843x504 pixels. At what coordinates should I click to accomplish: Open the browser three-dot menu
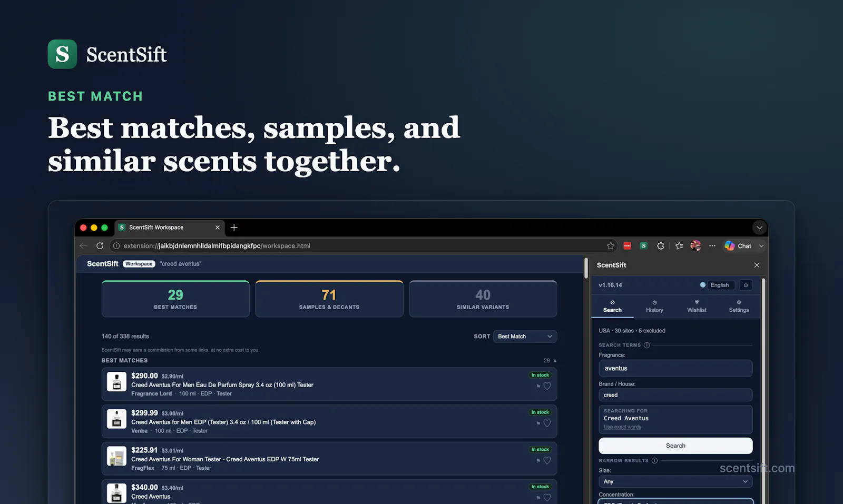(712, 246)
